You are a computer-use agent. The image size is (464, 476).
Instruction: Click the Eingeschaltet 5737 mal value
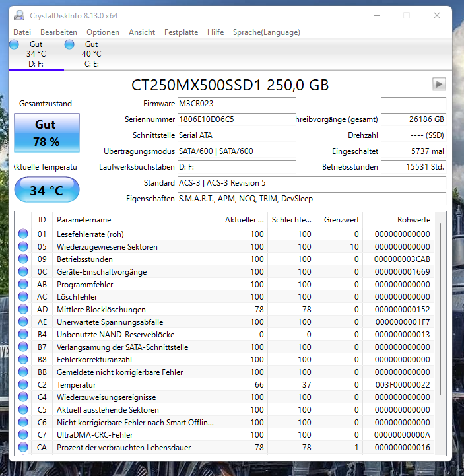(x=413, y=151)
